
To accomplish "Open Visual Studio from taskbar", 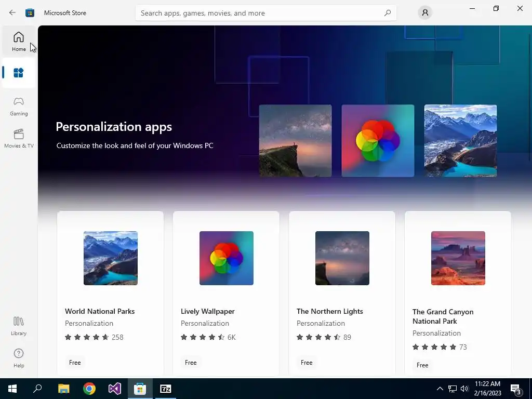I will click(x=115, y=389).
